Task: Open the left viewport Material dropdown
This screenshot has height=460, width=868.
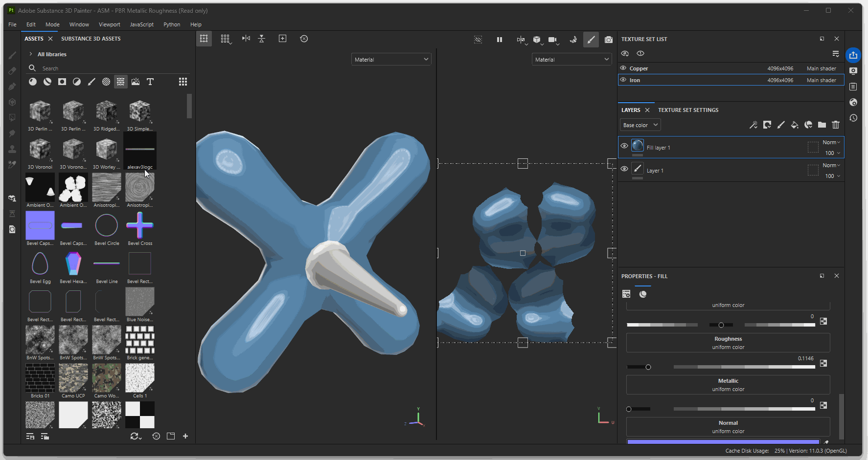Action: click(x=391, y=60)
